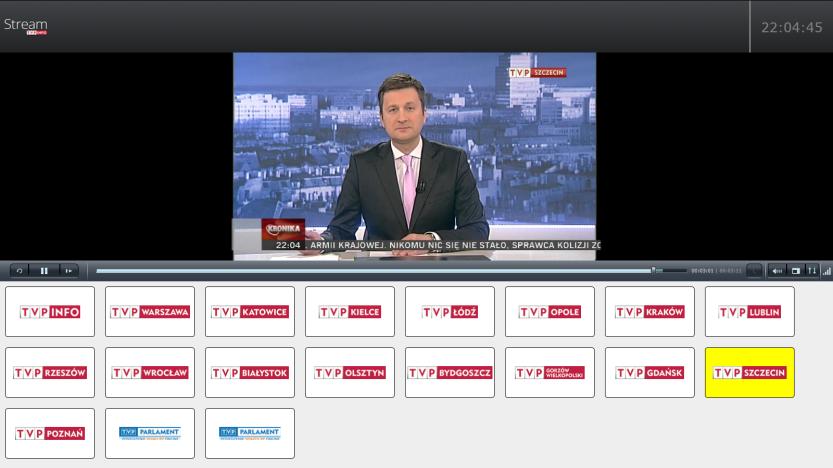Click the Stream logo in header
Screen dimensions: 833x468
pyautogui.click(x=26, y=26)
